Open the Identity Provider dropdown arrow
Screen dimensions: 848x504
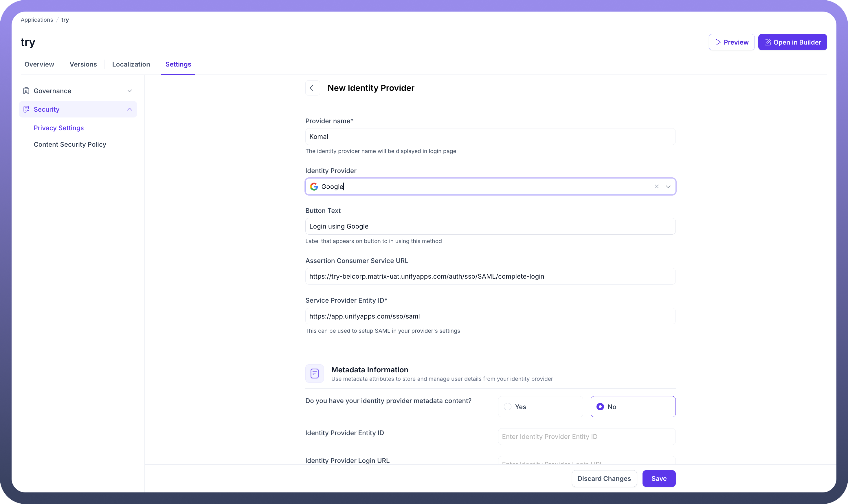click(668, 186)
